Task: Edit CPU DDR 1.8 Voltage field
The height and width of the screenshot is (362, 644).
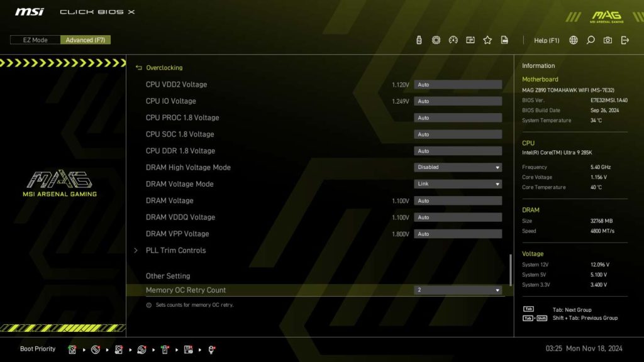Action: point(458,151)
